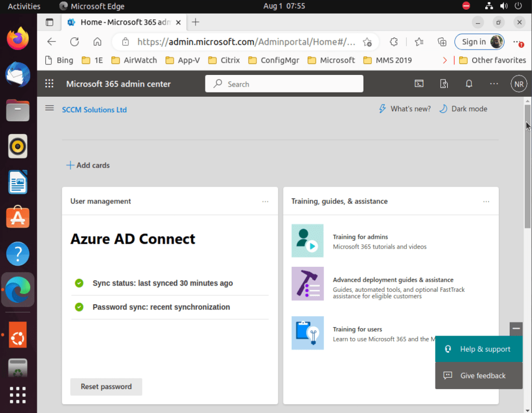Screen dimensions: 532x413
Task: Open the Training for admins icon
Action: (307, 240)
